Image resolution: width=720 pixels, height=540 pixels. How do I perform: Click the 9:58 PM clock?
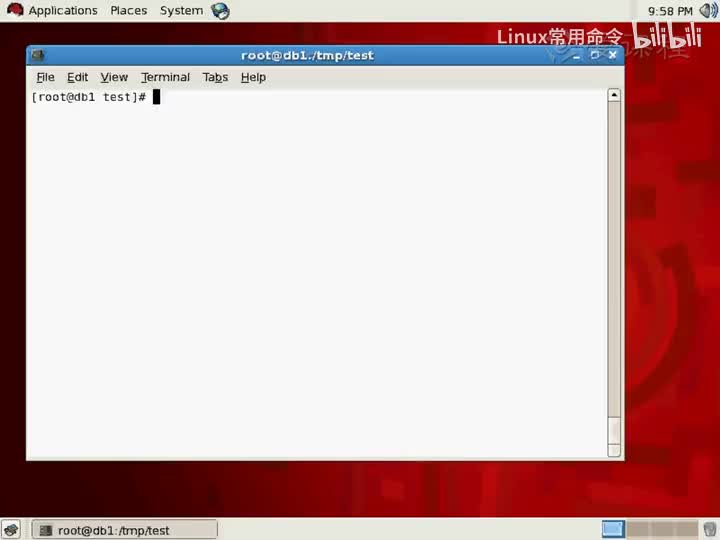pyautogui.click(x=670, y=11)
